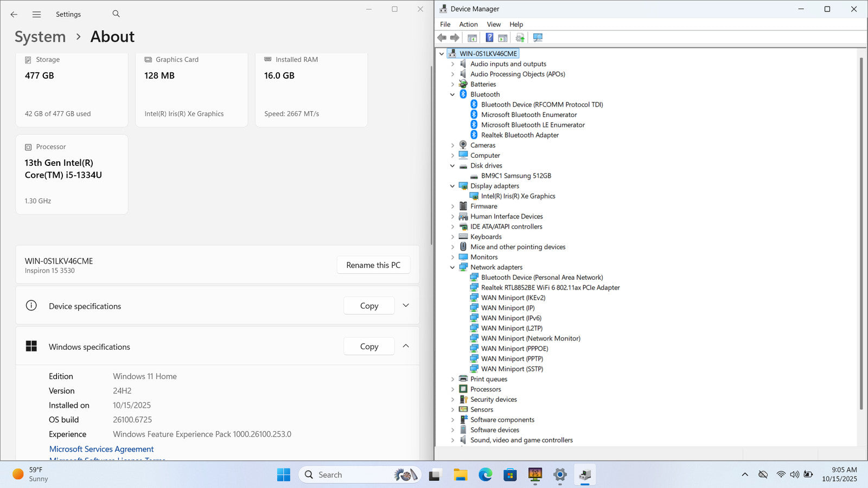Select Intel(R) Iris(R) Xe Graphics display adapter
This screenshot has height=488, width=868.
tap(518, 196)
